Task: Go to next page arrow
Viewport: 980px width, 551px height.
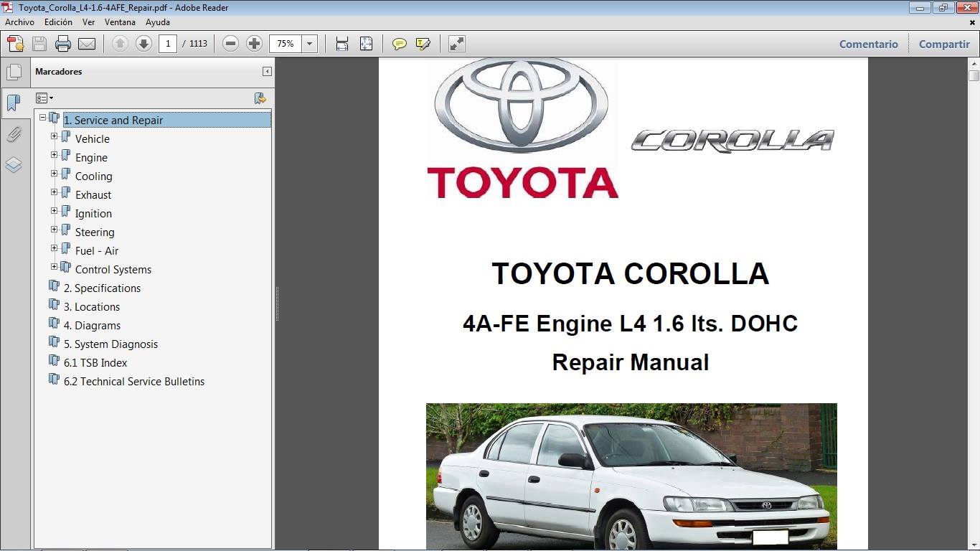Action: 143,44
